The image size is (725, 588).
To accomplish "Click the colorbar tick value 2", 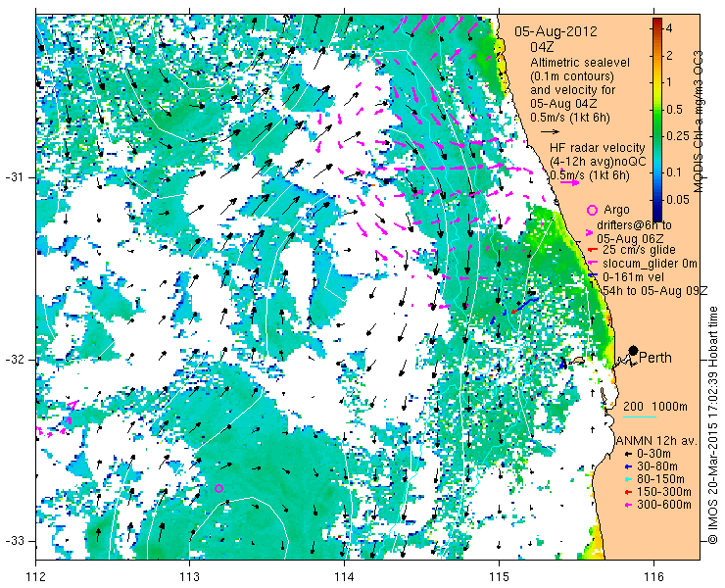I will pos(669,56).
